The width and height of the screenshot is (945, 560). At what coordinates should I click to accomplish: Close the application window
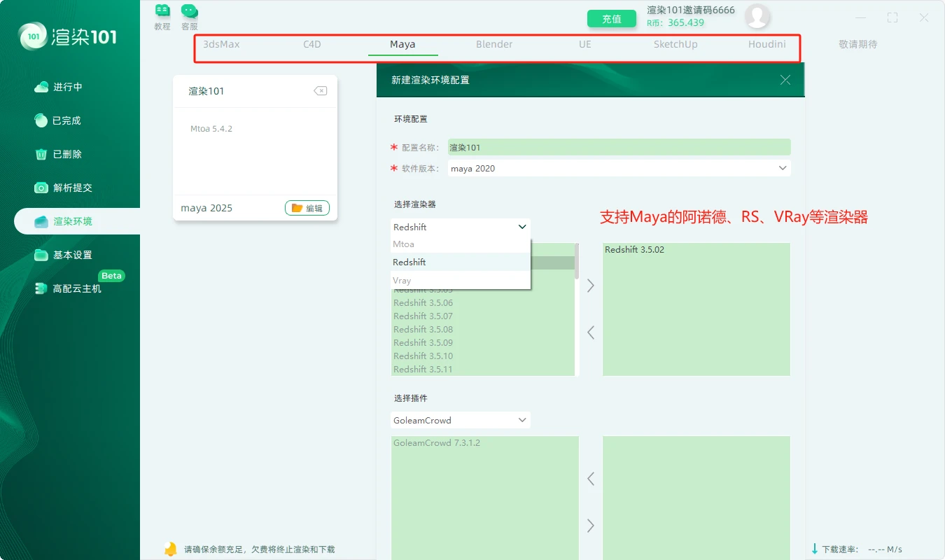(924, 18)
